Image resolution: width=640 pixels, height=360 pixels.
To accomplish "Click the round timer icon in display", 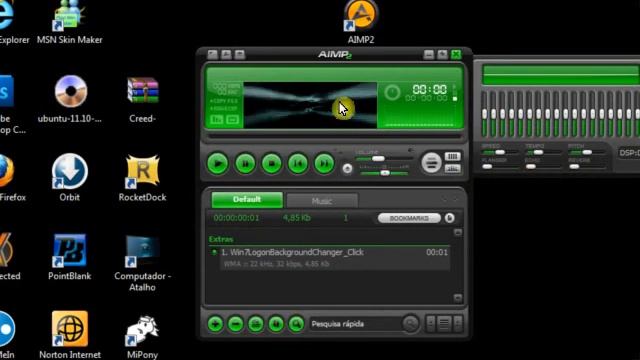I will click(x=392, y=92).
